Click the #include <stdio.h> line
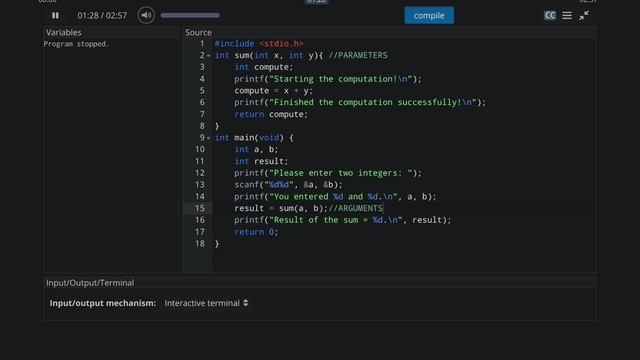640x360 pixels. pyautogui.click(x=259, y=44)
